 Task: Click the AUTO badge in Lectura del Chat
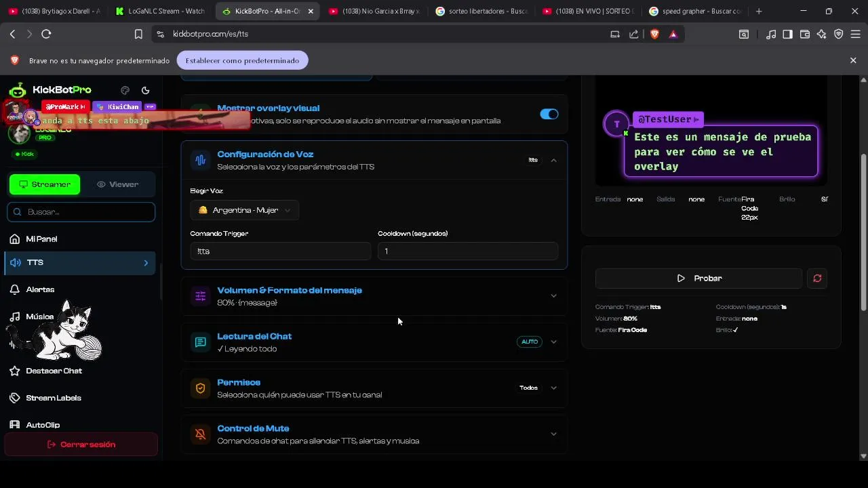click(x=530, y=342)
